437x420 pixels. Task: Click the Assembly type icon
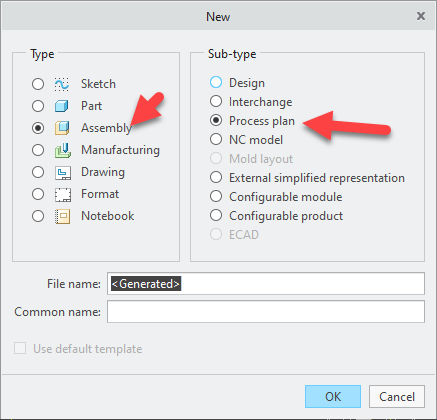(62, 128)
